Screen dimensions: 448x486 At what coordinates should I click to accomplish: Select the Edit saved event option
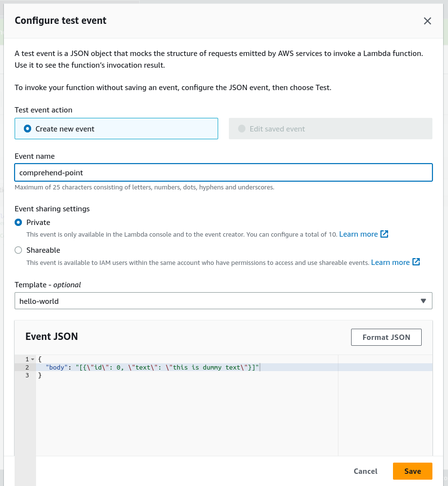click(331, 129)
